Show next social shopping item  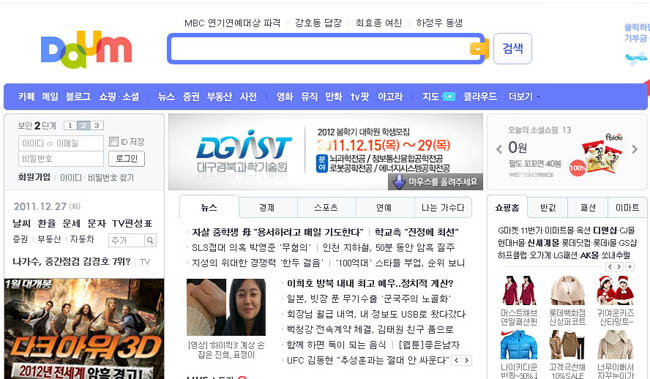tap(635, 149)
